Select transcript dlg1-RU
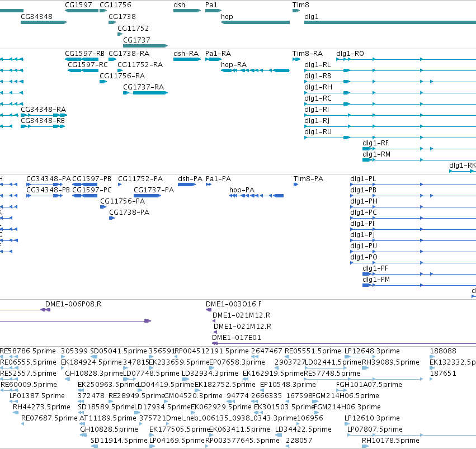Screen dimensions: 476x449 point(318,132)
